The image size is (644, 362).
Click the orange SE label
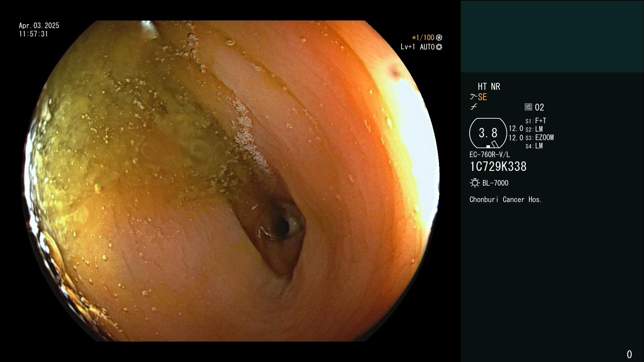click(x=482, y=97)
